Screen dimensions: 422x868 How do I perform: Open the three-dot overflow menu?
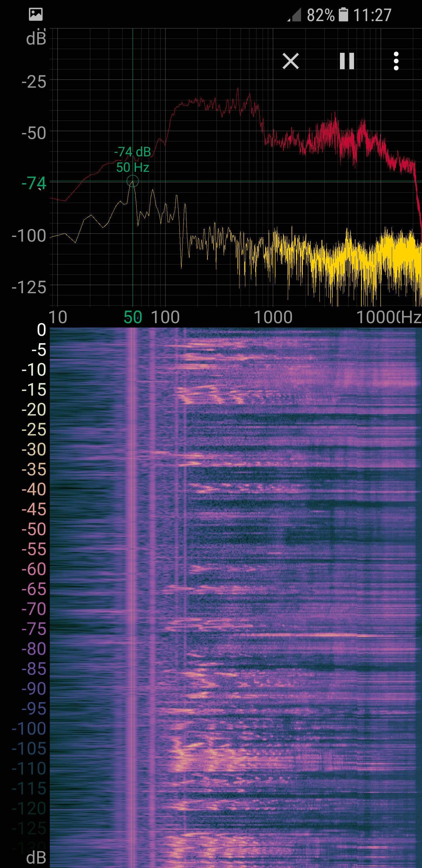click(x=396, y=61)
